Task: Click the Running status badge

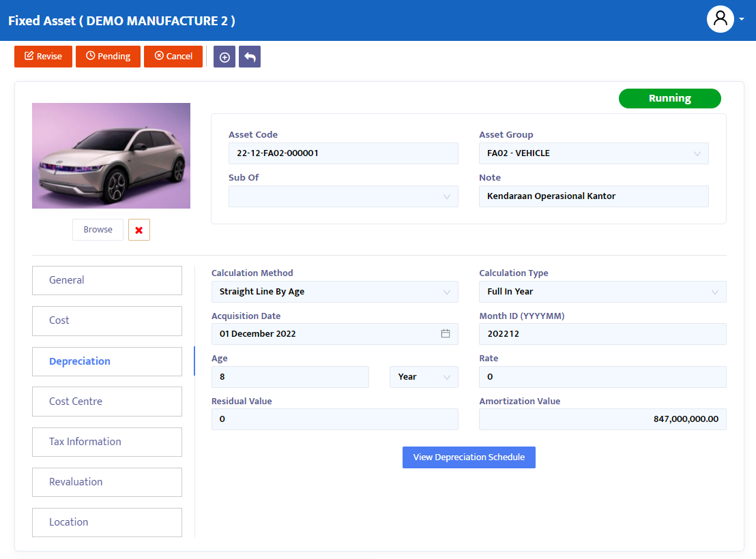Action: 670,98
